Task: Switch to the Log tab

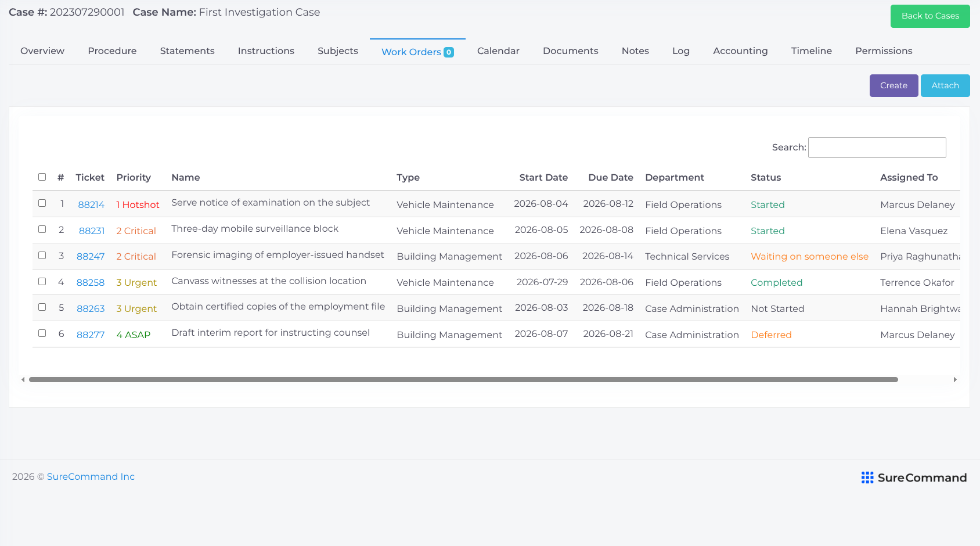Action: pos(681,51)
